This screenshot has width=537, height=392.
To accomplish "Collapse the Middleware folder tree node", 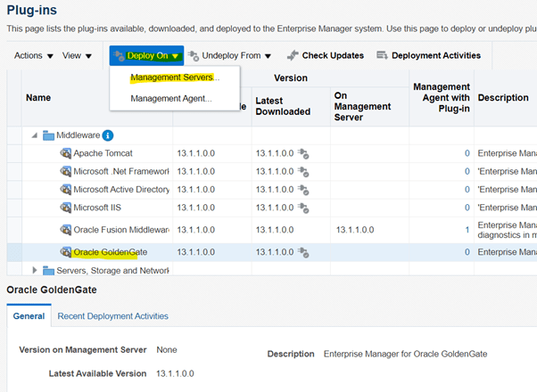I will coord(36,135).
